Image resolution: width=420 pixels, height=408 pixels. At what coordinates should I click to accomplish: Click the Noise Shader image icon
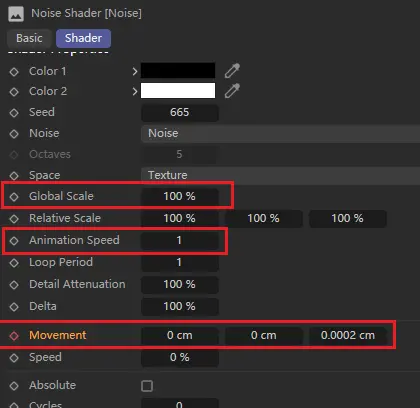[16, 14]
